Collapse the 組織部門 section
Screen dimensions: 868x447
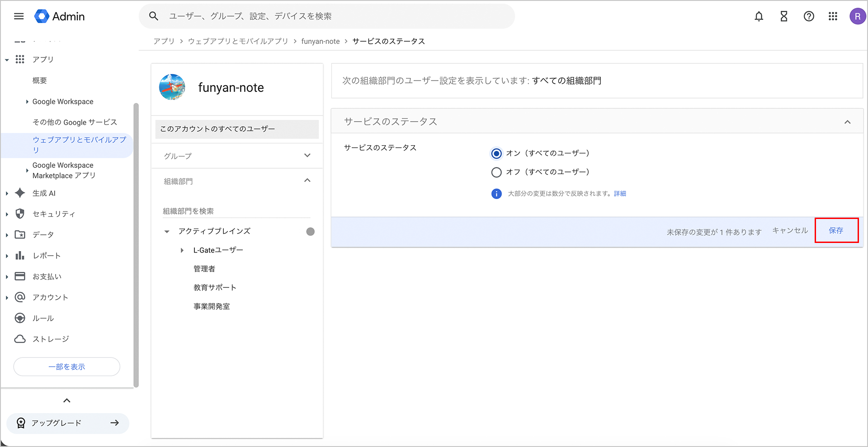pos(307,181)
